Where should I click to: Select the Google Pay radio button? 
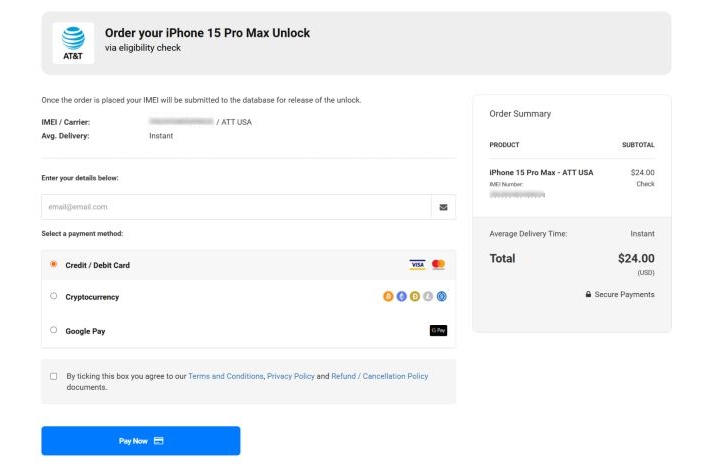pos(54,330)
